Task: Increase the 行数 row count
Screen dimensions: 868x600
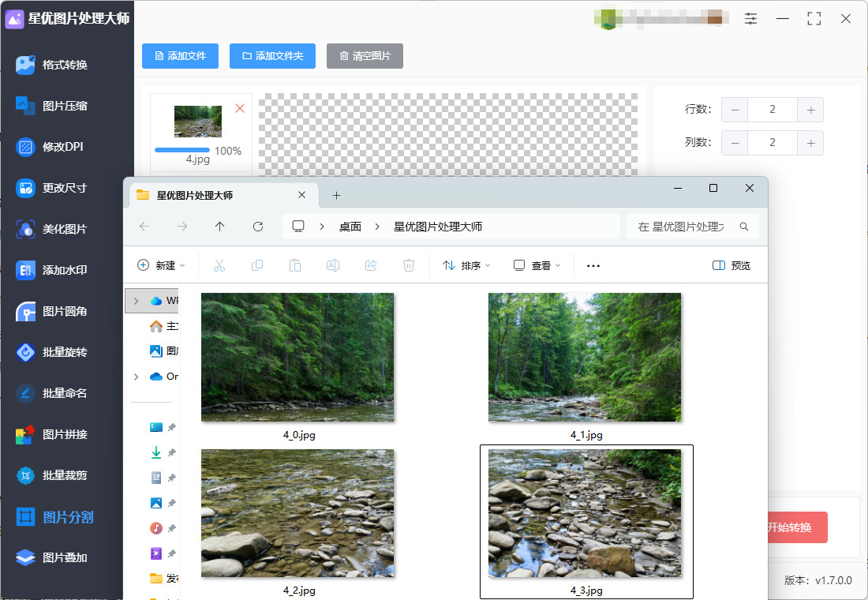Action: pos(810,110)
